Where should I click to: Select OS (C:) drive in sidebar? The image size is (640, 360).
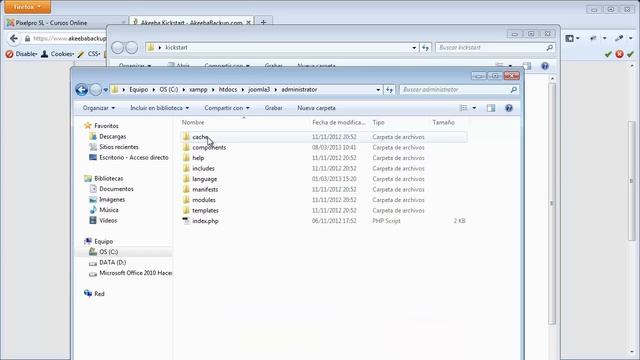pos(108,252)
